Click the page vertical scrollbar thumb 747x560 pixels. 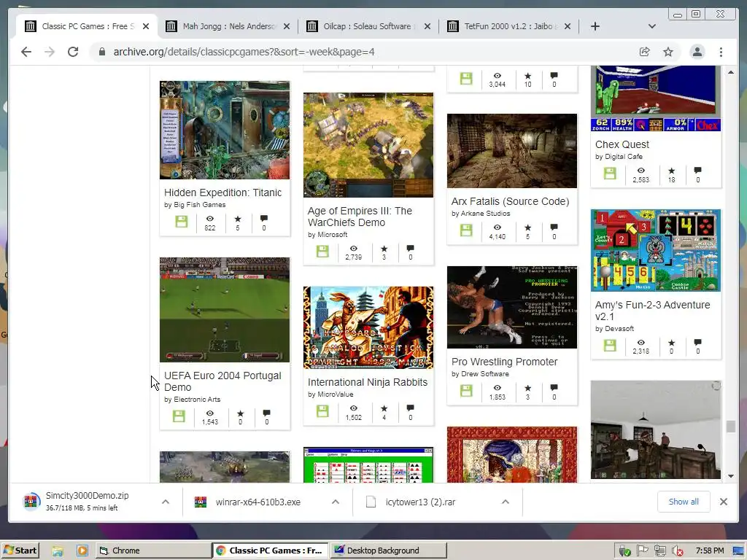tap(731, 426)
